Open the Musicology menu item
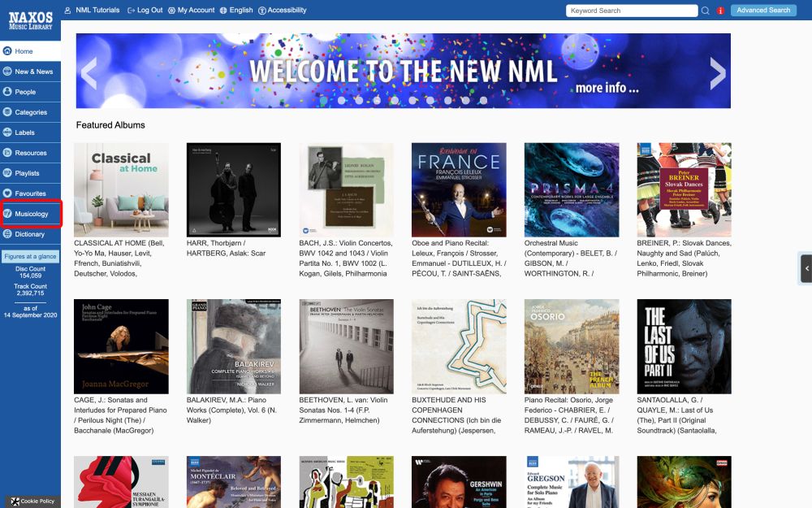Screen dimensions: 812x508 30,214
